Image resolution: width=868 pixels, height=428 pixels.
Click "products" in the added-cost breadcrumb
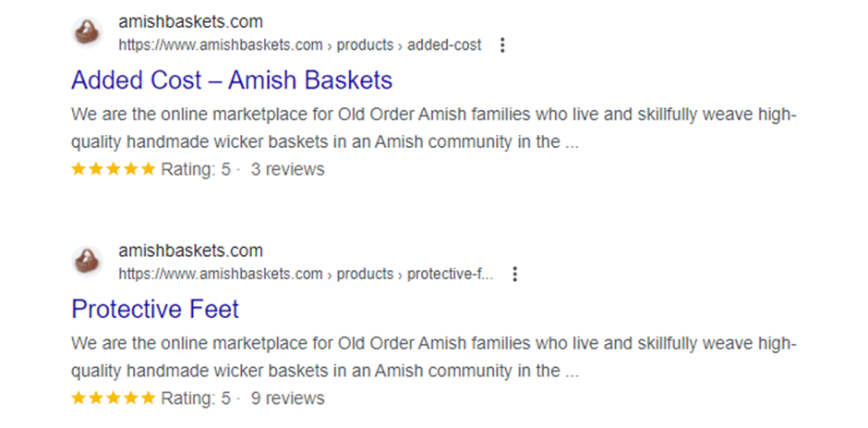[x=365, y=45]
